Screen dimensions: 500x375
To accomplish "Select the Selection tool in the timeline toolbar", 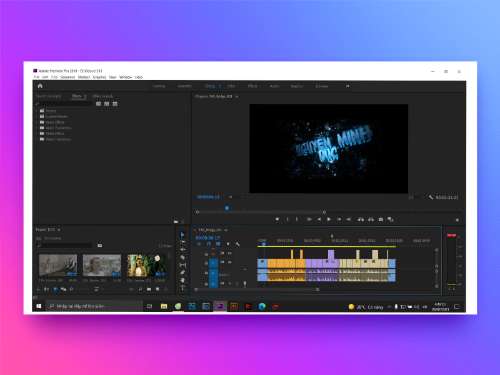I will pyautogui.click(x=182, y=235).
